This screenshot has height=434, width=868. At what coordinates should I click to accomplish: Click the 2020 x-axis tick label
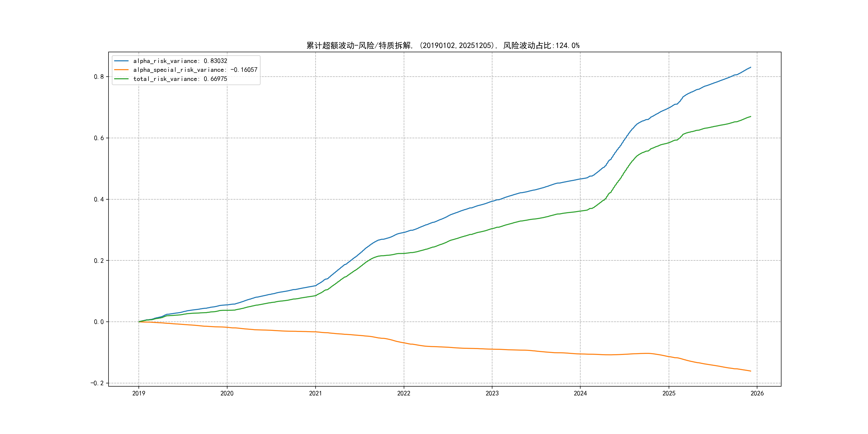point(227,393)
